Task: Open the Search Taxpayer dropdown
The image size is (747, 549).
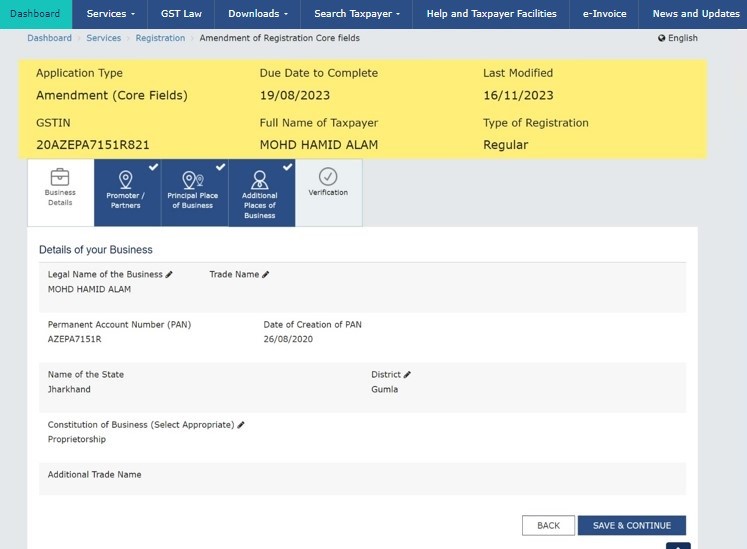Action: (358, 14)
